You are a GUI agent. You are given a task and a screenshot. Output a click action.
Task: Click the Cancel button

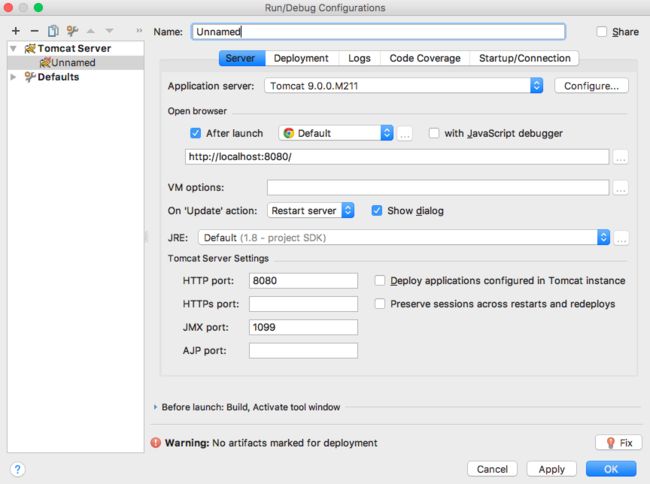(492, 469)
